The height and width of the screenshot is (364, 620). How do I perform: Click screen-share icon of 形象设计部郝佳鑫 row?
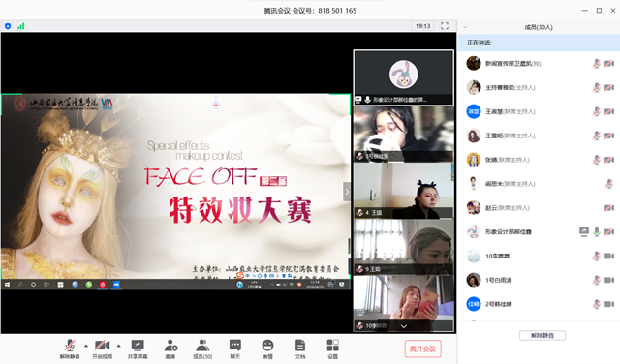click(x=584, y=232)
